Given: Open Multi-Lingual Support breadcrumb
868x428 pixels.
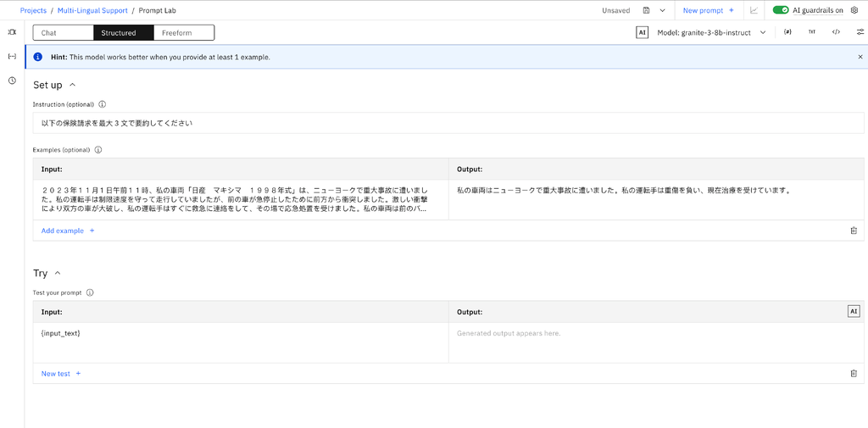Looking at the screenshot, I should click(92, 10).
